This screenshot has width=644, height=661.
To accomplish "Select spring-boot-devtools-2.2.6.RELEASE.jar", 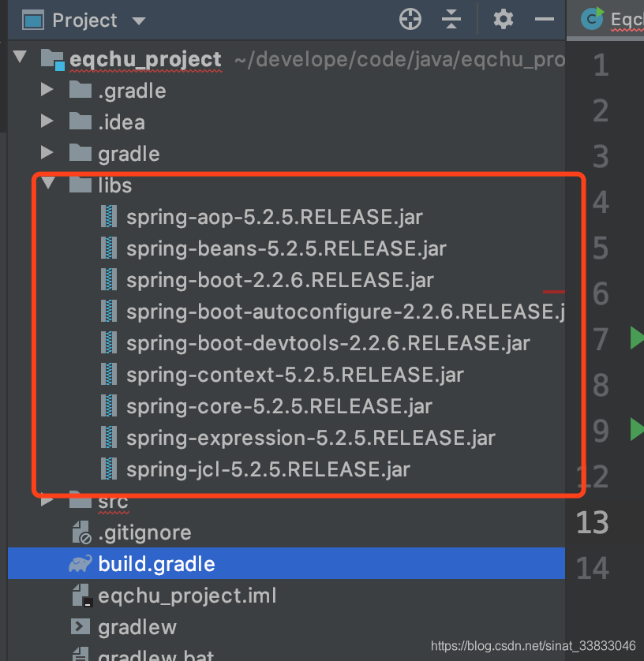I will click(x=328, y=344).
